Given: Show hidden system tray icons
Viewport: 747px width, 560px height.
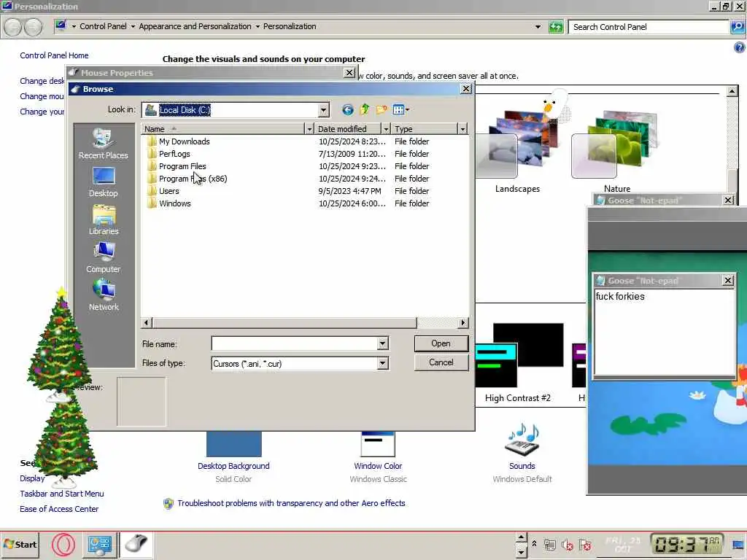Looking at the screenshot, I should (534, 543).
